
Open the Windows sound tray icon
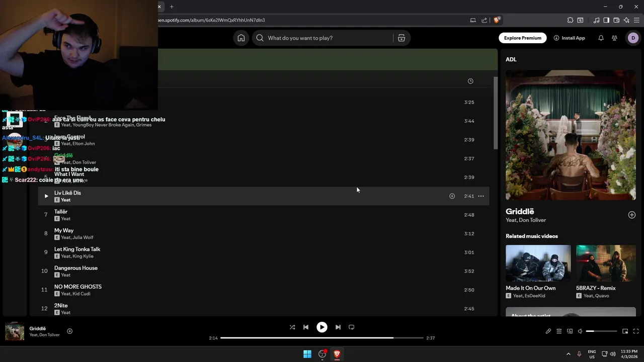[x=613, y=354]
